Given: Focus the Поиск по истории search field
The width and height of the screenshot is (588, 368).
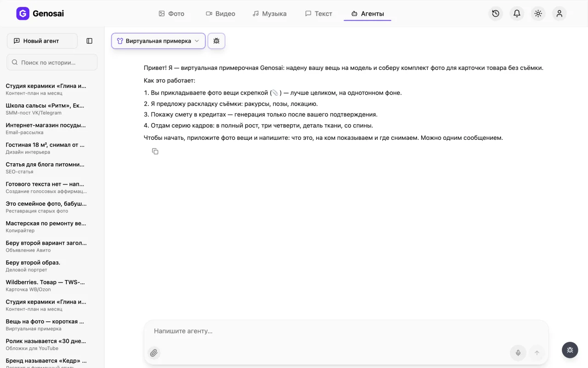Looking at the screenshot, I should tap(52, 62).
